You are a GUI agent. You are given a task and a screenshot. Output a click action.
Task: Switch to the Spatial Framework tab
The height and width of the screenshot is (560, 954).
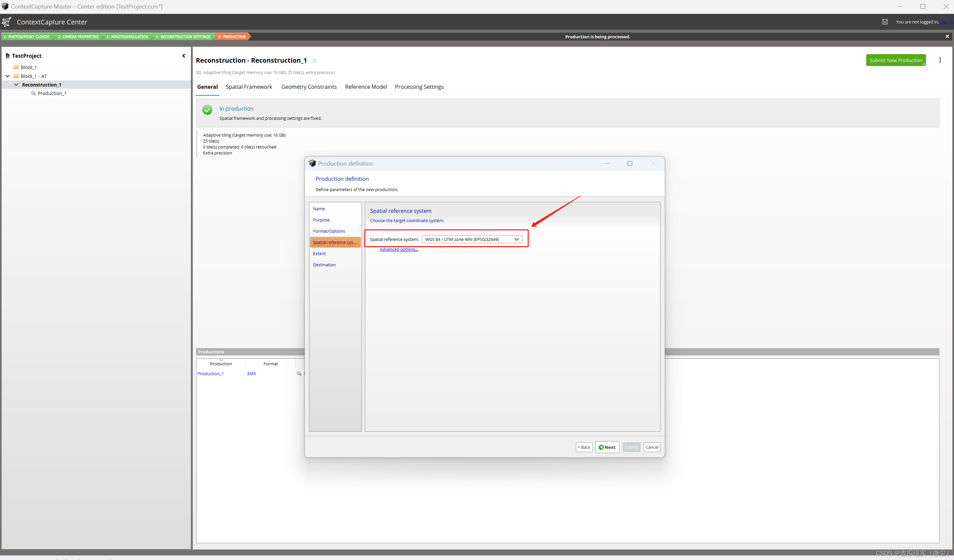[249, 87]
